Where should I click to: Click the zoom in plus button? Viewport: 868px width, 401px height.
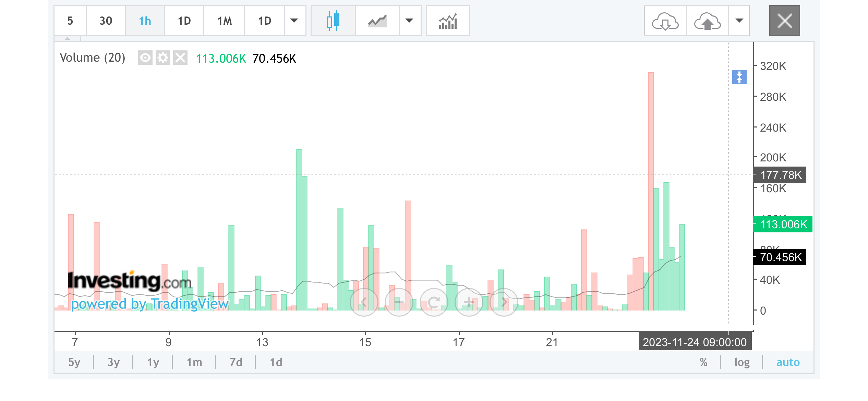click(469, 302)
